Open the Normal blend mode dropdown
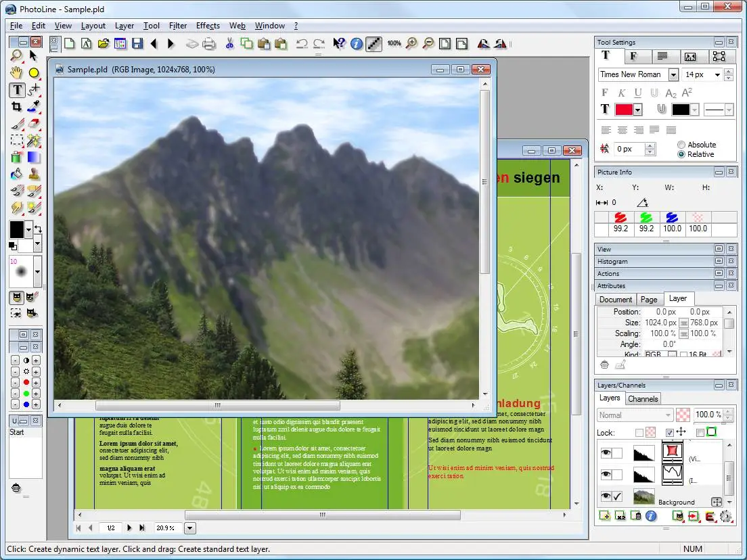This screenshot has width=747, height=560. 635,415
